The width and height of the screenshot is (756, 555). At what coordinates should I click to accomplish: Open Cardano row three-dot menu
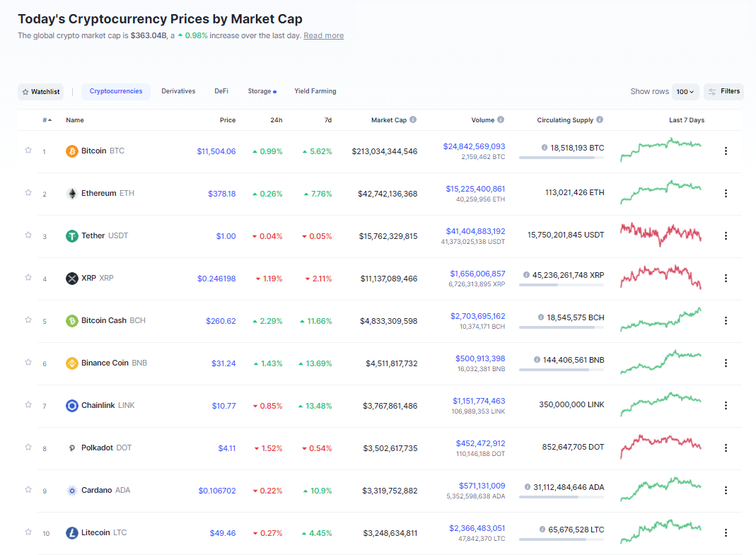[x=726, y=491]
